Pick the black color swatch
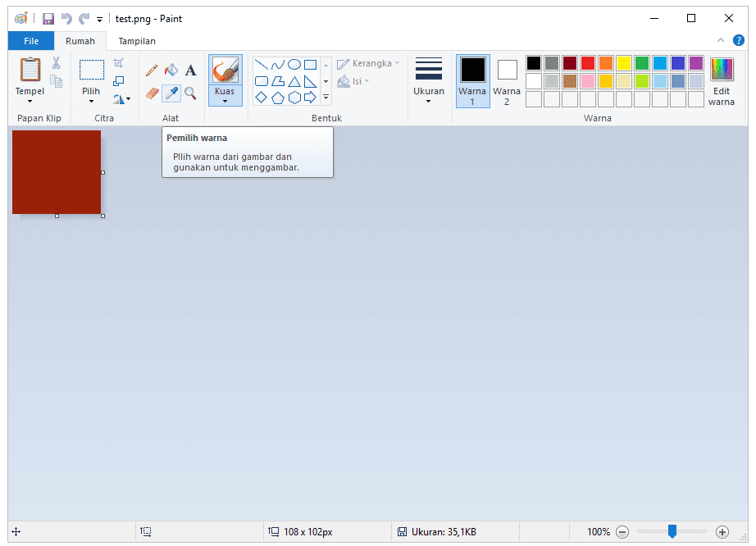This screenshot has height=546, width=756. pyautogui.click(x=534, y=63)
